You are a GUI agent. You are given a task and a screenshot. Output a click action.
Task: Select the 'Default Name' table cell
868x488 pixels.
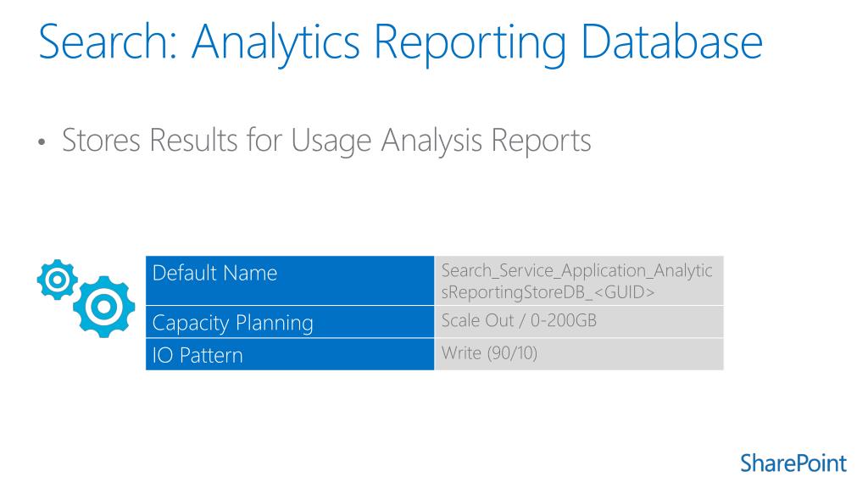pos(289,280)
